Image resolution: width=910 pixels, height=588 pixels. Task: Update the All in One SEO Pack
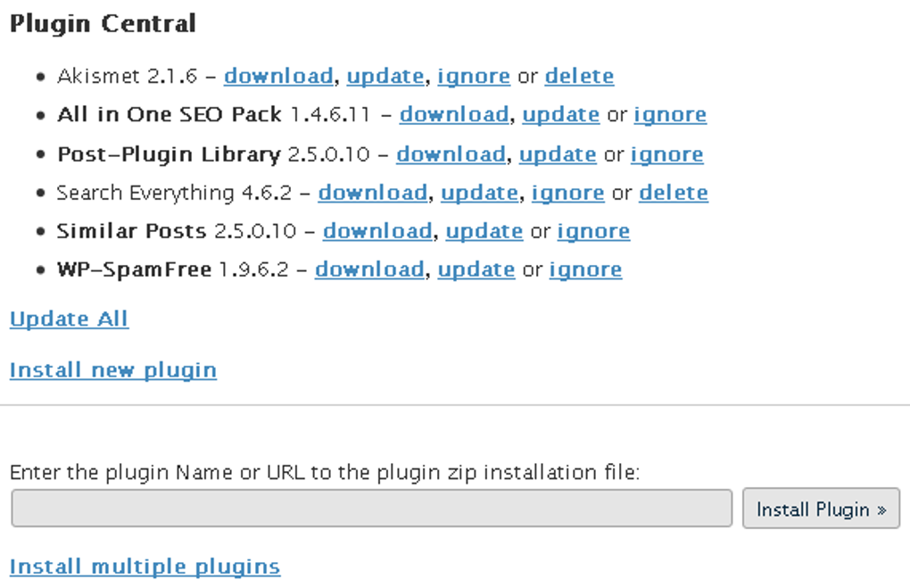(x=560, y=114)
